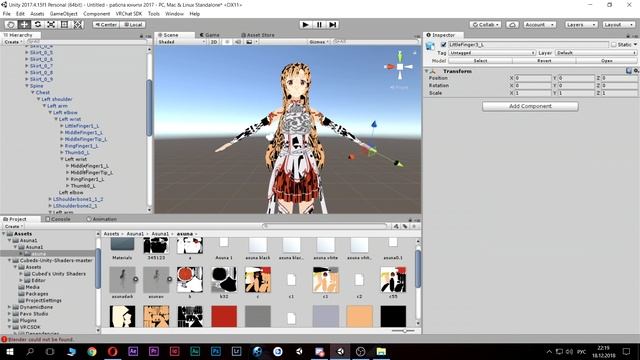Expand DynamicBone folder in Project
The width and height of the screenshot is (640, 360).
pyautogui.click(x=9, y=307)
